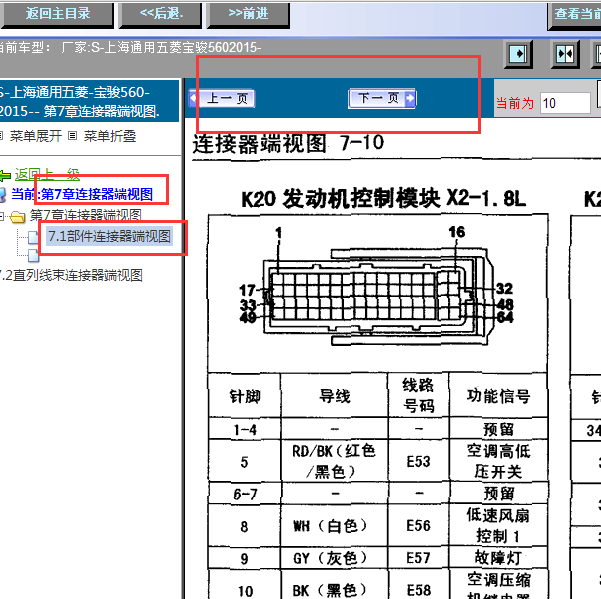The width and height of the screenshot is (601, 599).
Task: Click title K20 发动机控制模块 X2-1.8L
Action: click(383, 199)
